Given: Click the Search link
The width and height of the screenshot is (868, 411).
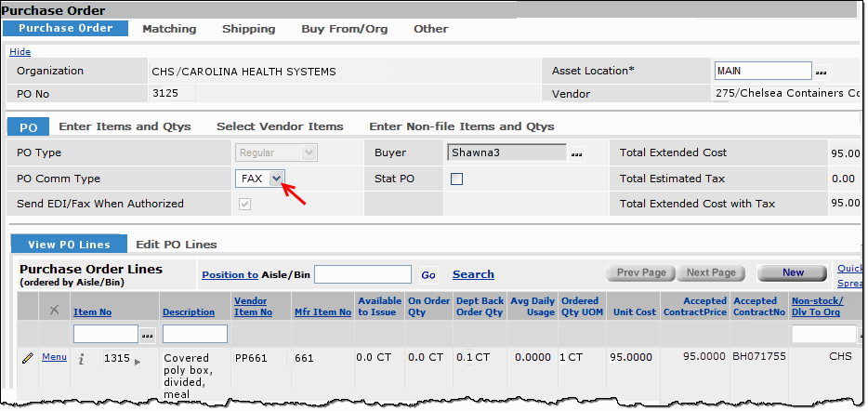Looking at the screenshot, I should [x=473, y=274].
